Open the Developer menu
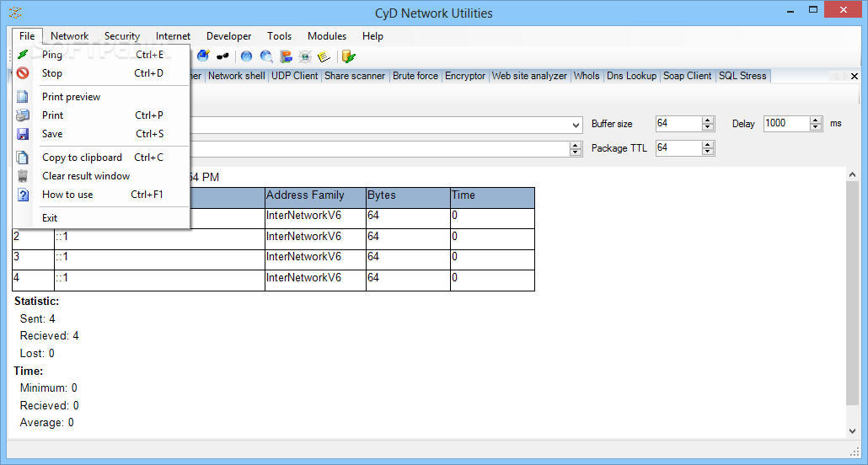The image size is (868, 465). (229, 36)
